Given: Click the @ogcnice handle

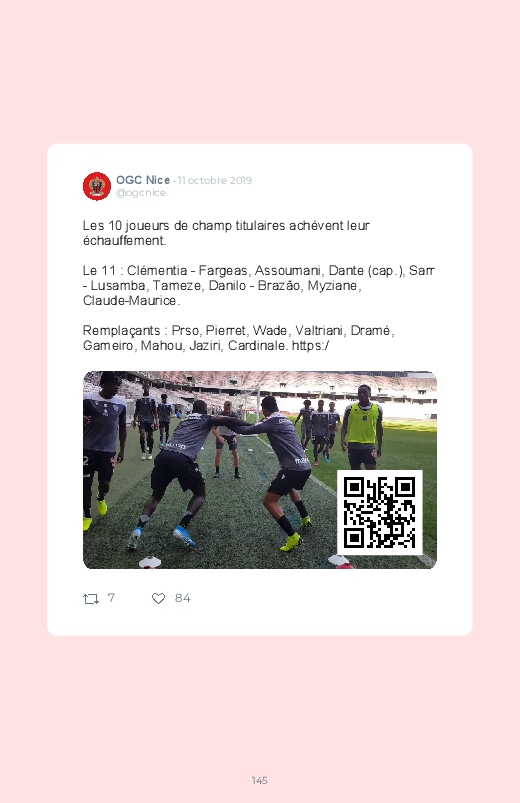Looking at the screenshot, I should point(141,193).
